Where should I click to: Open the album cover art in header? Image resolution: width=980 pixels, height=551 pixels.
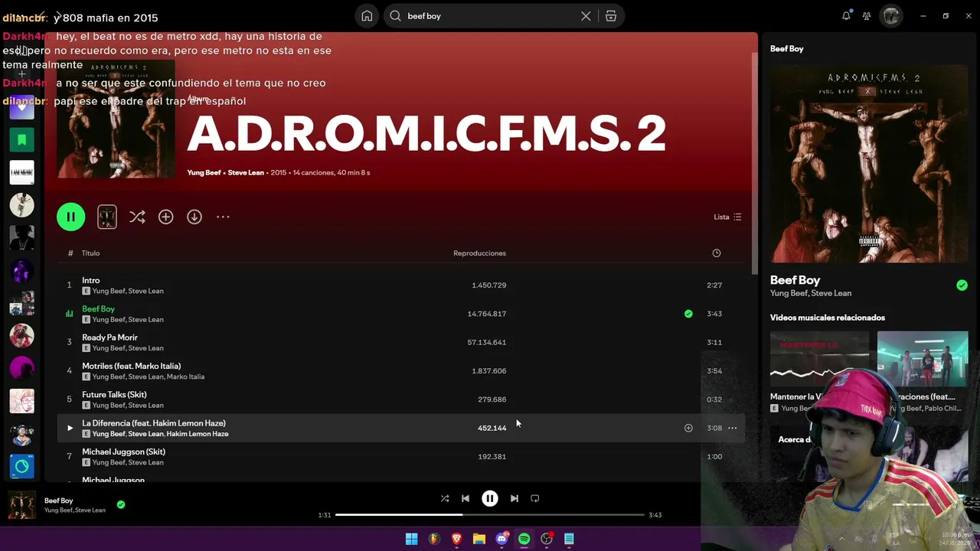pyautogui.click(x=116, y=119)
